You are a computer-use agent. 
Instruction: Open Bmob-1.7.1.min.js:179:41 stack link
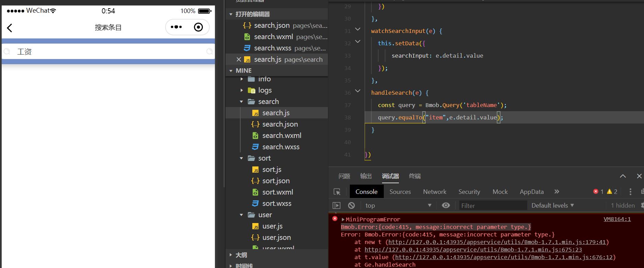pos(497,242)
